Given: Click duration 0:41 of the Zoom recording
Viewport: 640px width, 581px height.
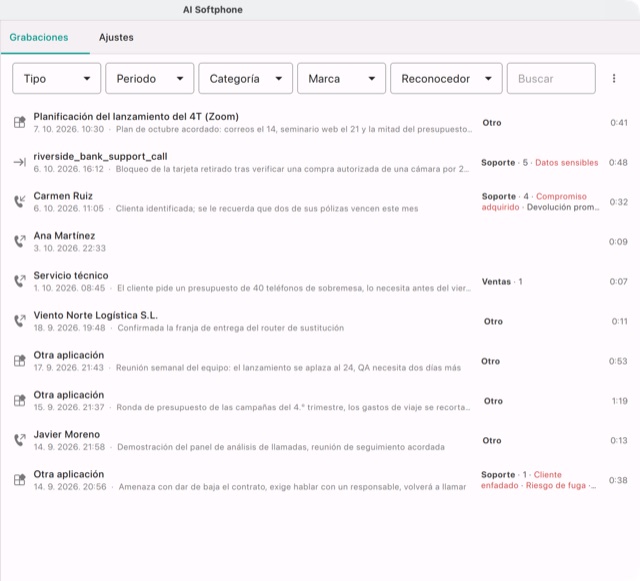Looking at the screenshot, I should 619,122.
